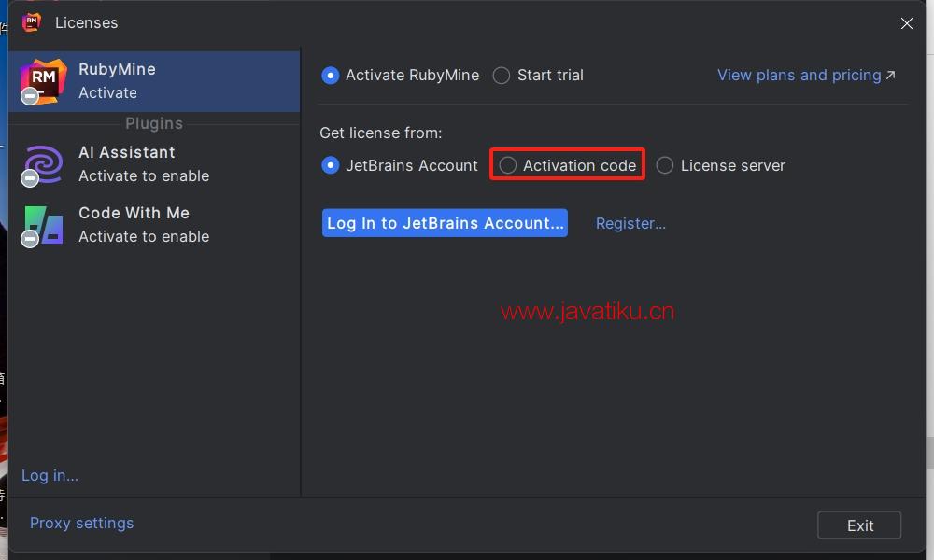
Task: Click Log In to JetBrains Account button
Action: click(445, 223)
